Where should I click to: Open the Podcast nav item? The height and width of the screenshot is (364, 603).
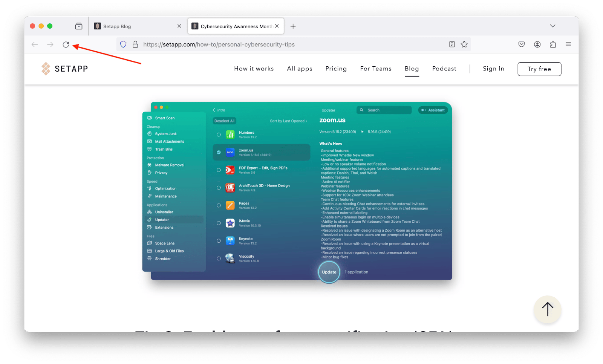(x=444, y=69)
